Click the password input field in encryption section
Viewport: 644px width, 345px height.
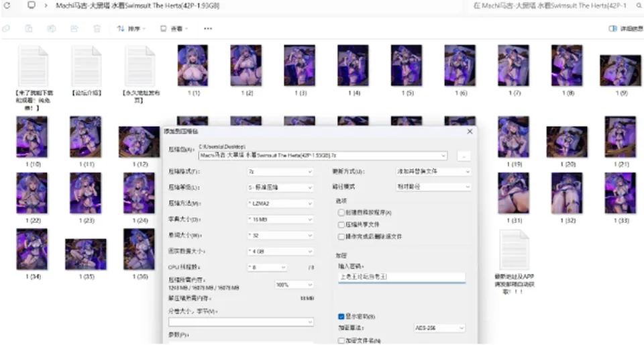(x=402, y=277)
